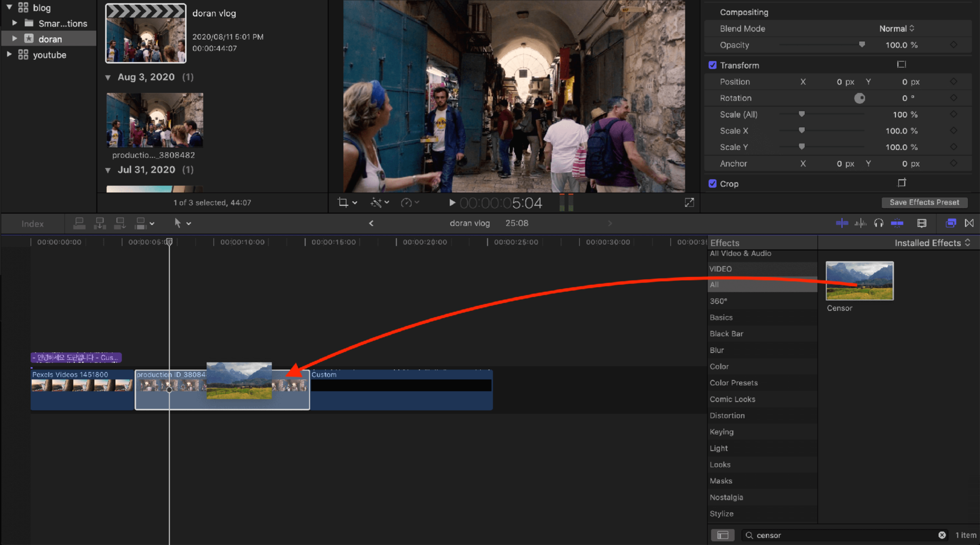
Task: Click the play button in viewer
Action: click(x=452, y=203)
